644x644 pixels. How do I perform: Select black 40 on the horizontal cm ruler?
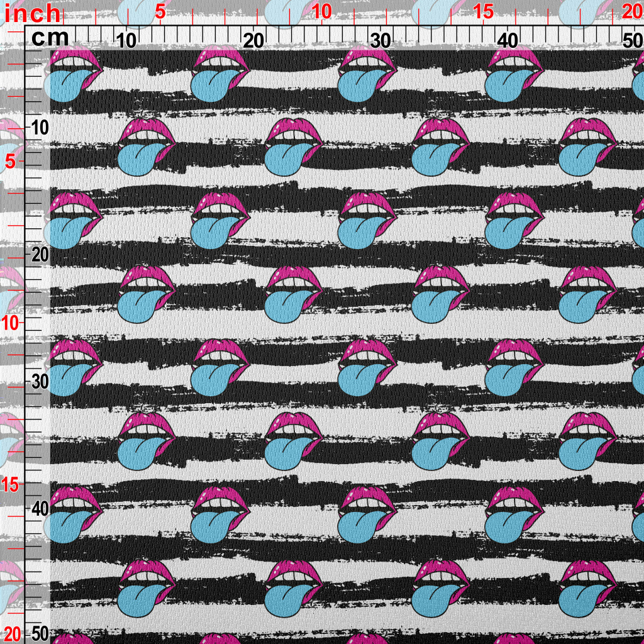(x=508, y=41)
